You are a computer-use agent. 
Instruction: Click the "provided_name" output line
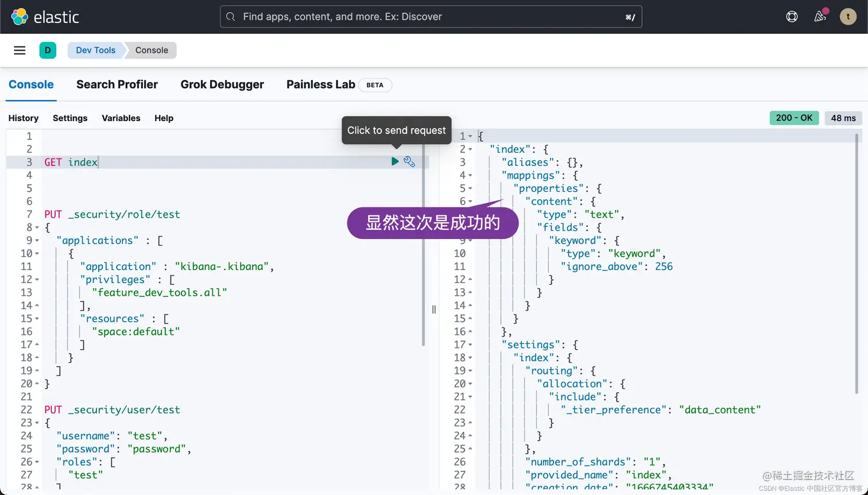coord(598,475)
